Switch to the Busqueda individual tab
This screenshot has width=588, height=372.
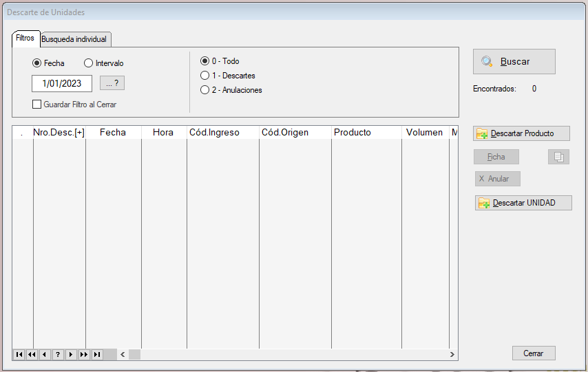74,39
